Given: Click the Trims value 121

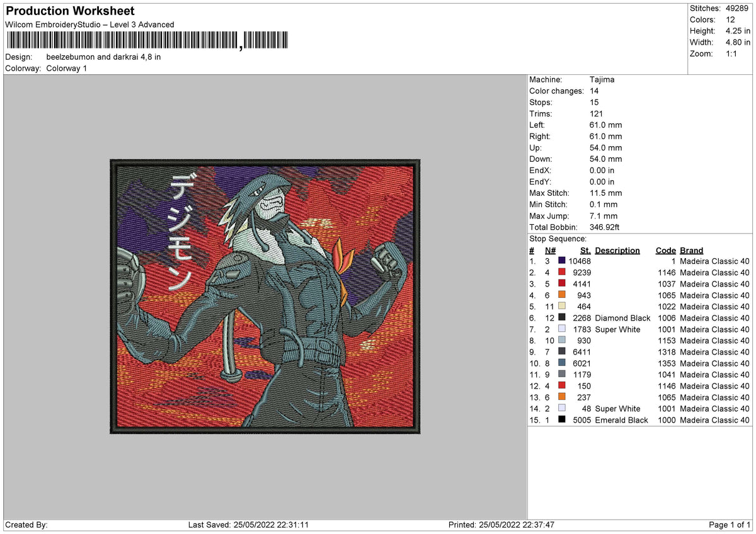Looking at the screenshot, I should pyautogui.click(x=597, y=113).
